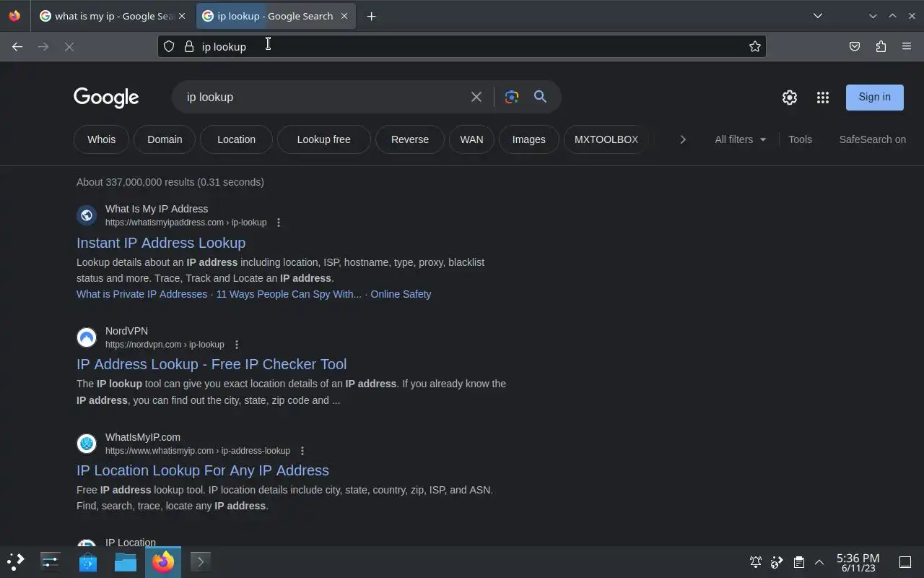Open options for NordVPN result
The height and width of the screenshot is (578, 924).
(x=237, y=345)
